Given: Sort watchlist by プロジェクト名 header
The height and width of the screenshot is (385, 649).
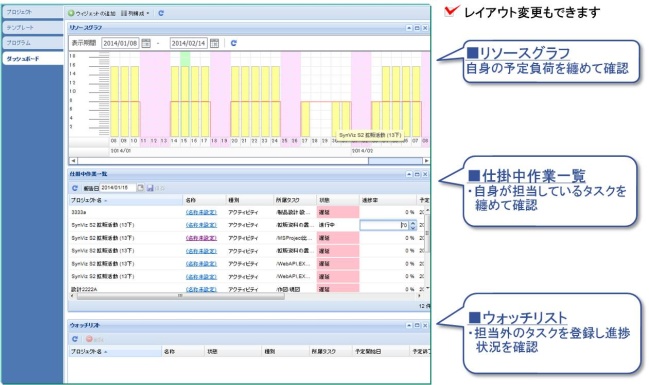Looking at the screenshot, I should click(x=115, y=351).
